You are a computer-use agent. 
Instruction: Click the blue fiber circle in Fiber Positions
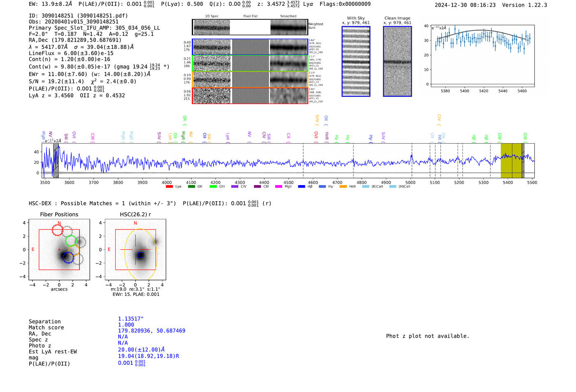[68, 258]
